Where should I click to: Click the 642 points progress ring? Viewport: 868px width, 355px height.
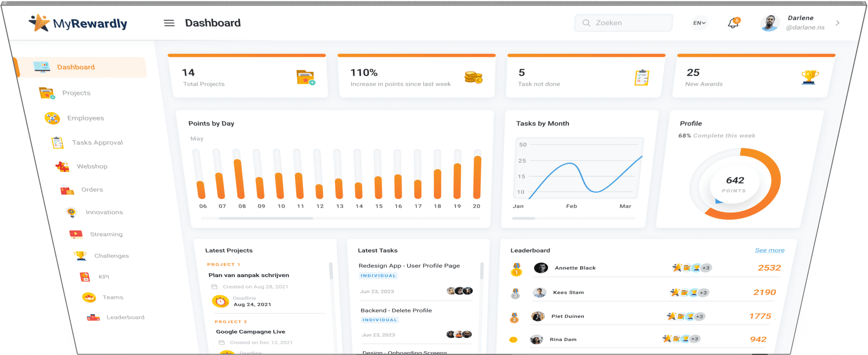(735, 184)
